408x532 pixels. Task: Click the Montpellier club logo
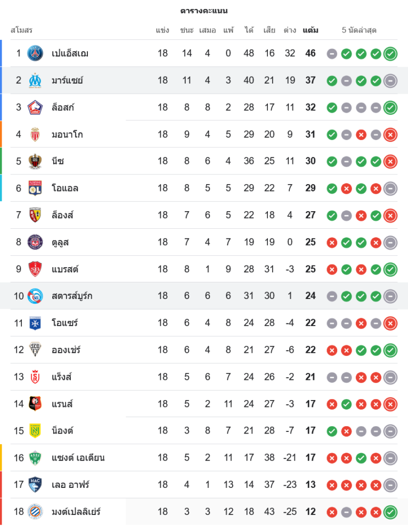point(35,512)
